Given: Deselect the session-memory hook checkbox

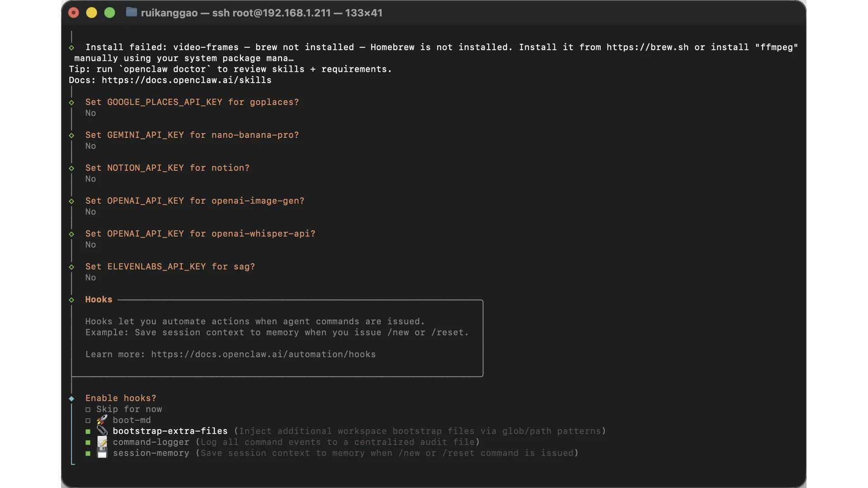Looking at the screenshot, I should [x=88, y=453].
